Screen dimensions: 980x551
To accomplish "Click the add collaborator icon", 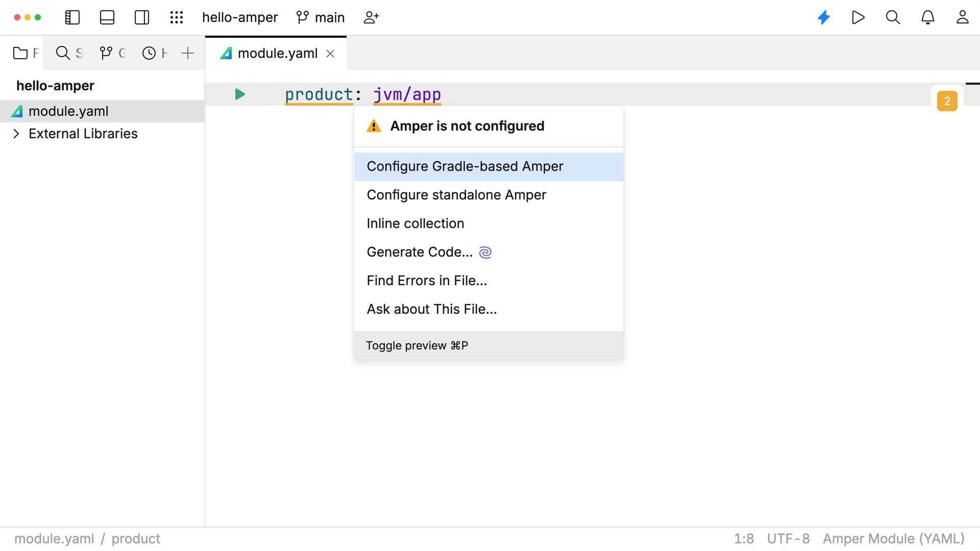I will tap(371, 17).
